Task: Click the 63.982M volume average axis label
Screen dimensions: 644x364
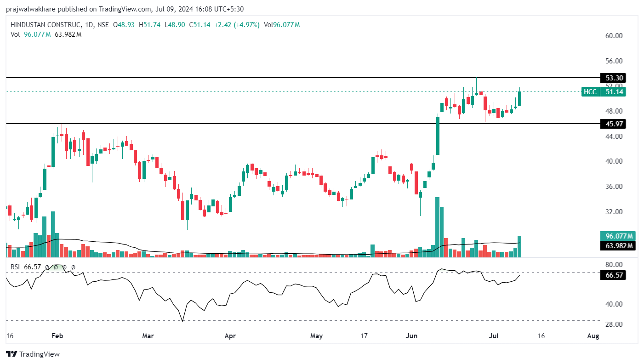Action: [x=618, y=246]
